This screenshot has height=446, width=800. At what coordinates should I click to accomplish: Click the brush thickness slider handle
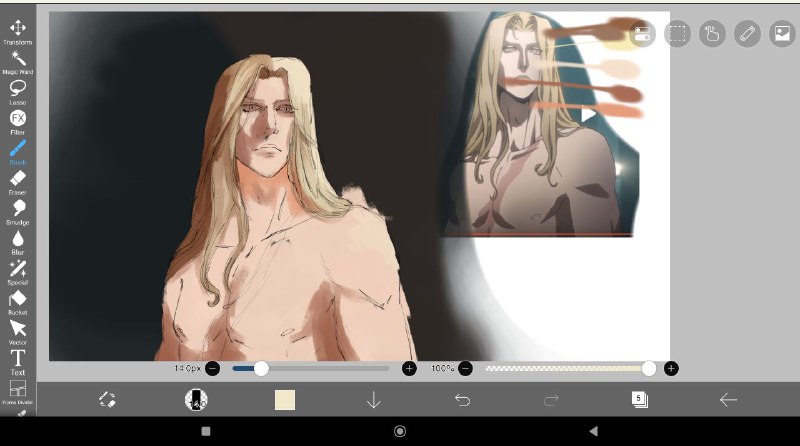point(261,368)
